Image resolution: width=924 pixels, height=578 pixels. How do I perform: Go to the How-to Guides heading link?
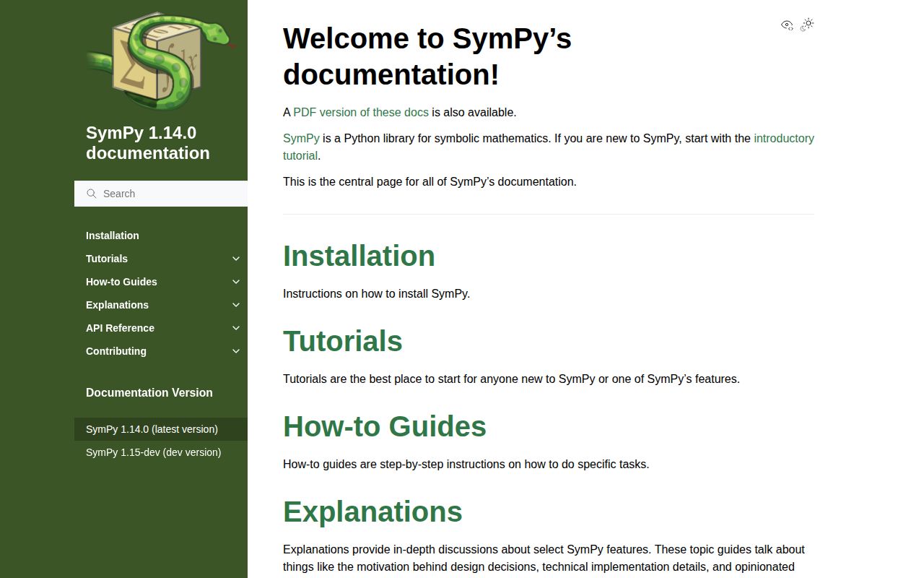click(x=385, y=426)
